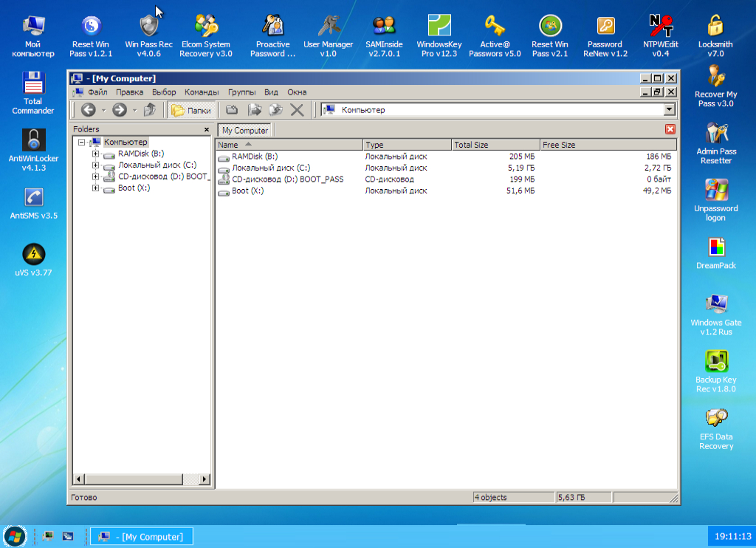Open Backup Key Rec v1.8.0 icon
The image size is (756, 548).
pos(716,371)
